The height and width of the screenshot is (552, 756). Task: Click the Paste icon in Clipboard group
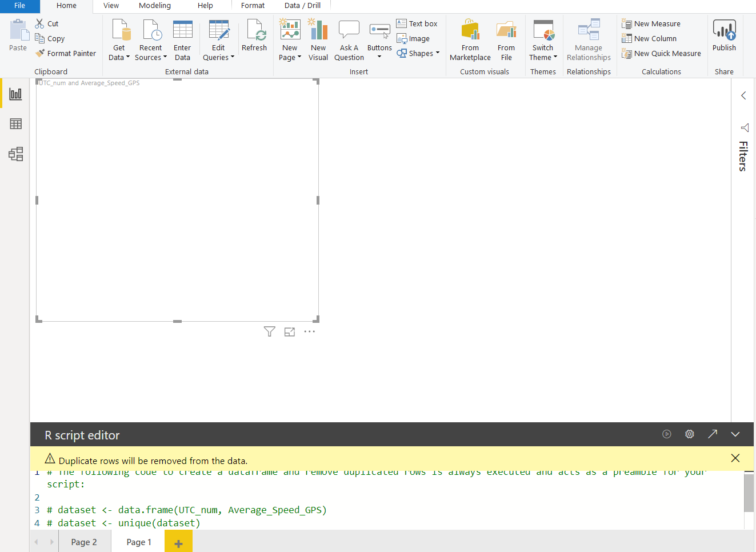point(18,30)
